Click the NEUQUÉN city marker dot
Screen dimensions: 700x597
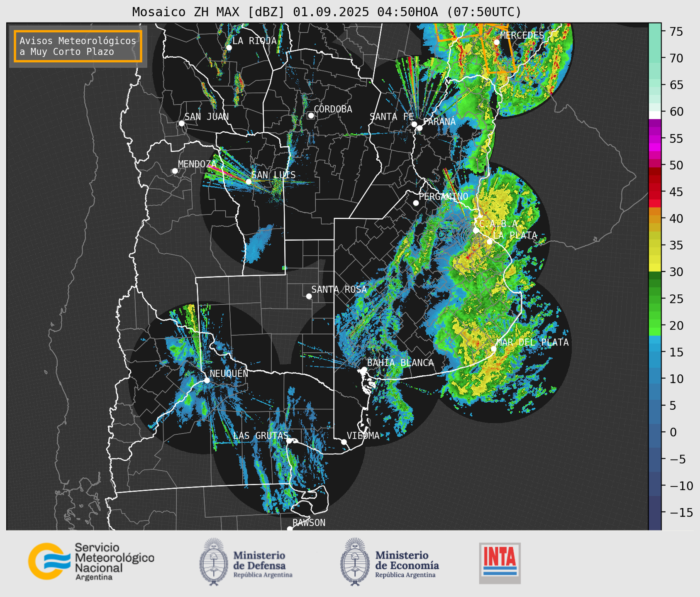[207, 380]
